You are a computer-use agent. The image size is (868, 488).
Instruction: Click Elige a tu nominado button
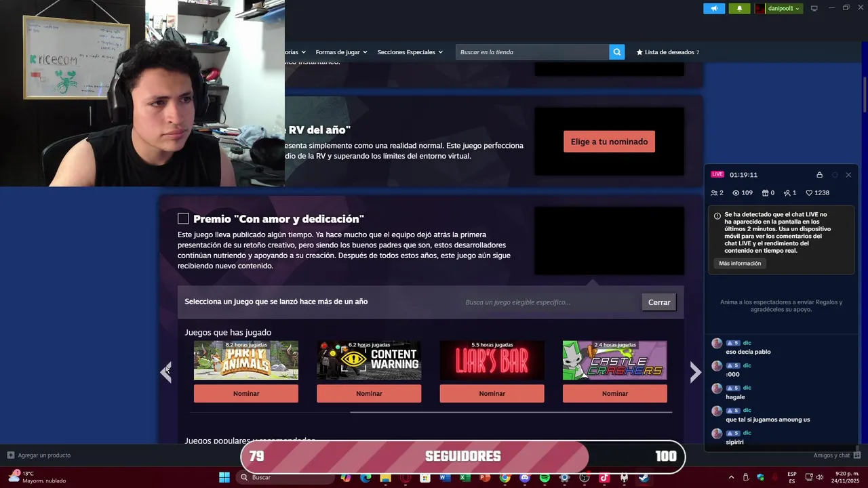tap(609, 142)
